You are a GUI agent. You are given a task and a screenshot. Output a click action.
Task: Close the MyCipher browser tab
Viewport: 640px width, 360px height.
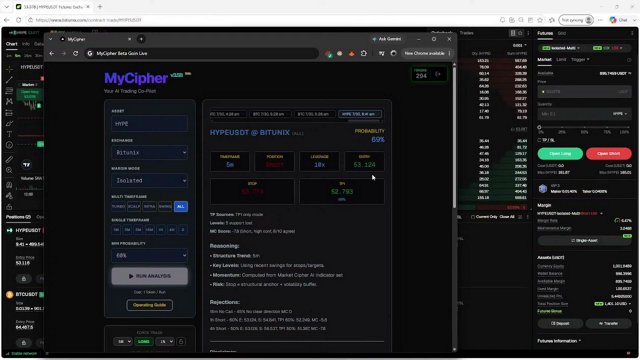(x=129, y=39)
